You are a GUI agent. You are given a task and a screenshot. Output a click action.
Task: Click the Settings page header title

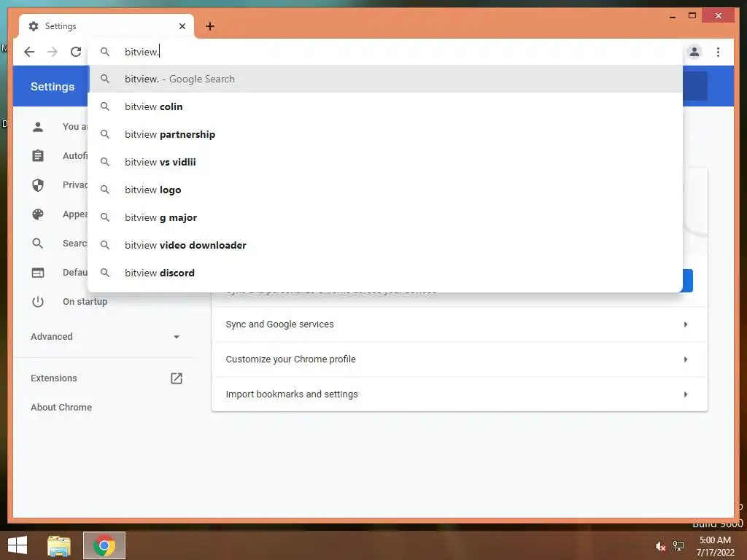coord(53,87)
